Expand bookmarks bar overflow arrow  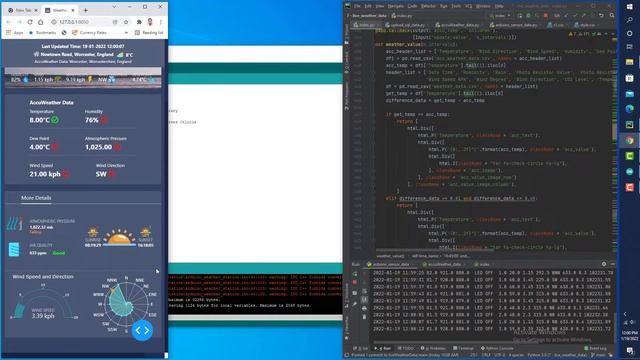[126, 33]
